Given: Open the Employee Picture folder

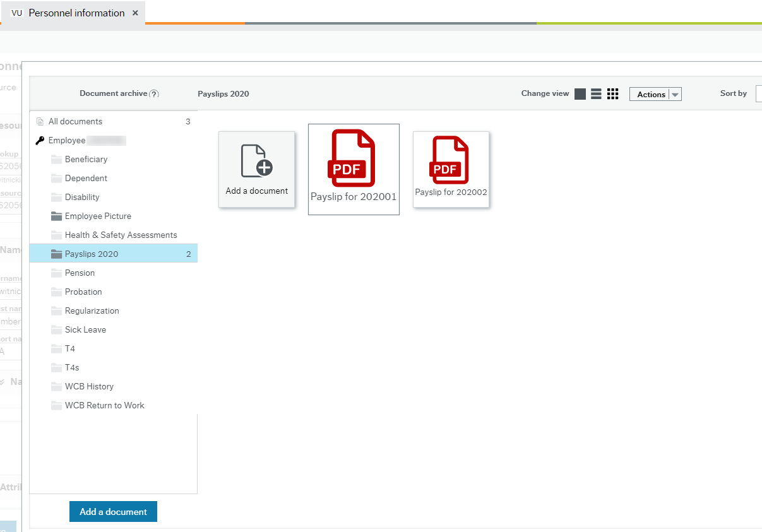Looking at the screenshot, I should (98, 216).
